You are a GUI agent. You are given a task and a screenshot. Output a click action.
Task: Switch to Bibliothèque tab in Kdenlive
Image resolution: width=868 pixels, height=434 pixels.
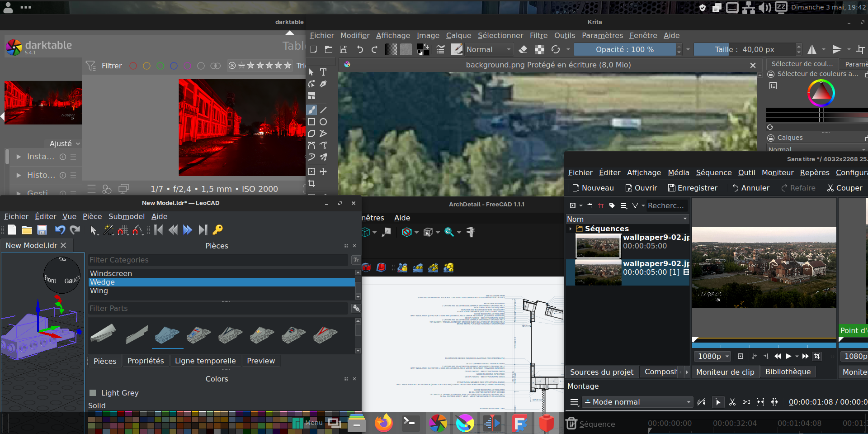point(788,372)
